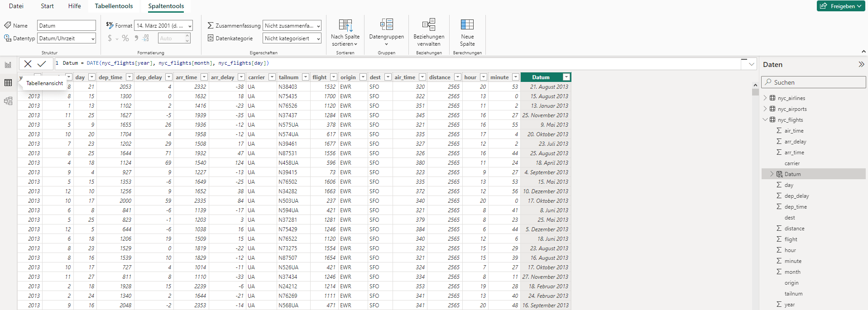Viewport: 868px width, 310px height.
Task: Apply percentage format with % icon
Action: pyautogui.click(x=125, y=38)
